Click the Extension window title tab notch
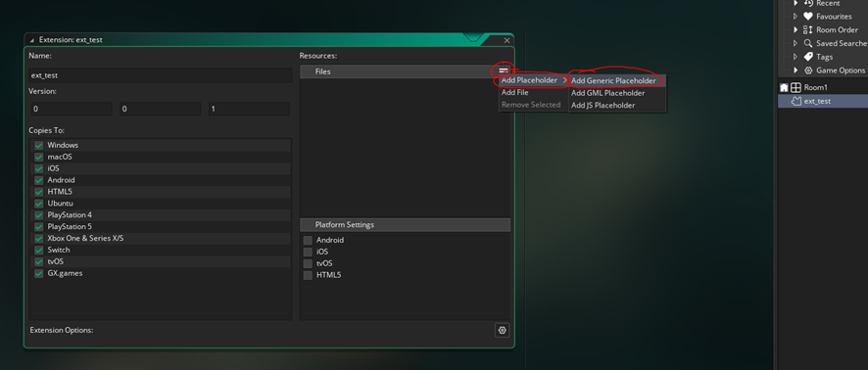 474,37
